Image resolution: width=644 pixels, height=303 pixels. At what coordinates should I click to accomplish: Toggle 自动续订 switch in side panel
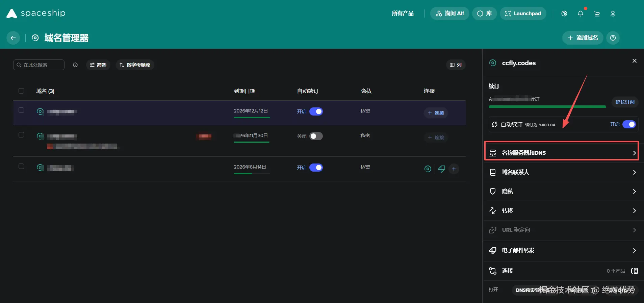point(629,124)
